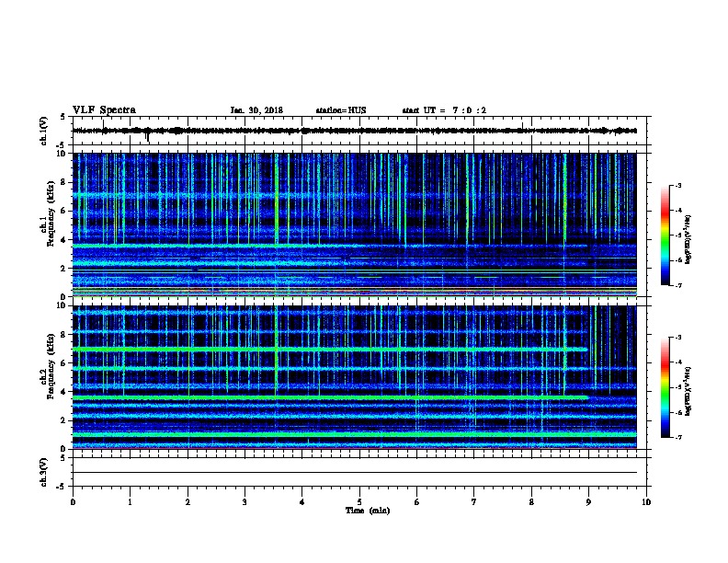Click the "6" kHz tick of ch.2 spectrogram
This screenshot has height=563, width=728.
[63, 363]
